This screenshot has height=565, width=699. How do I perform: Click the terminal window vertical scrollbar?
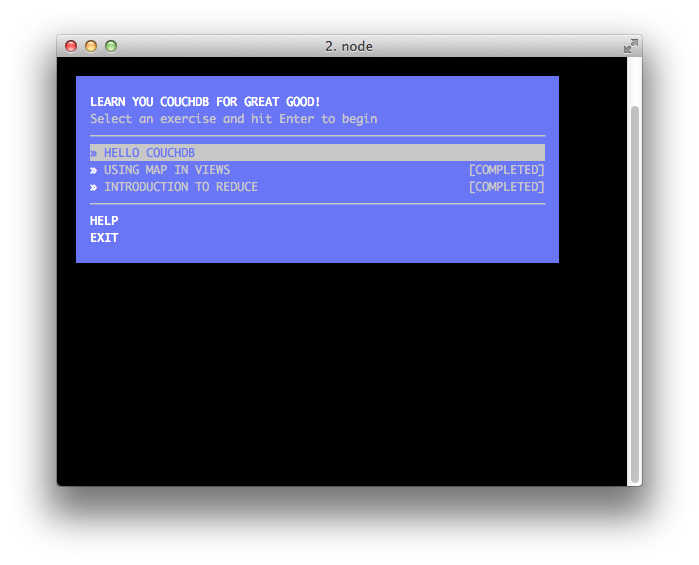[634, 295]
